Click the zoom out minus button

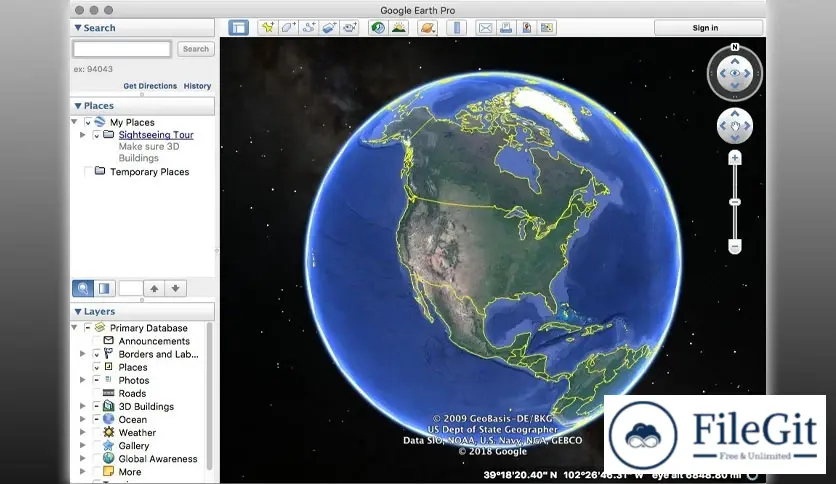coord(735,247)
